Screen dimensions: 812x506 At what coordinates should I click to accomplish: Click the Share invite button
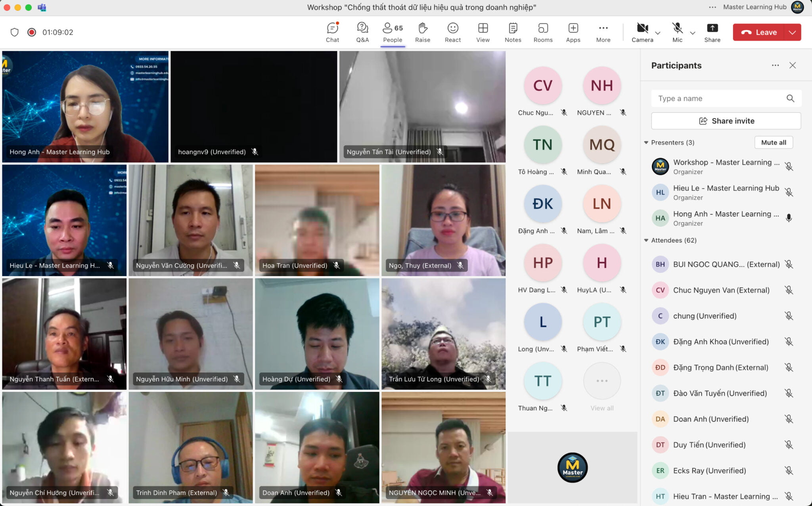click(726, 121)
